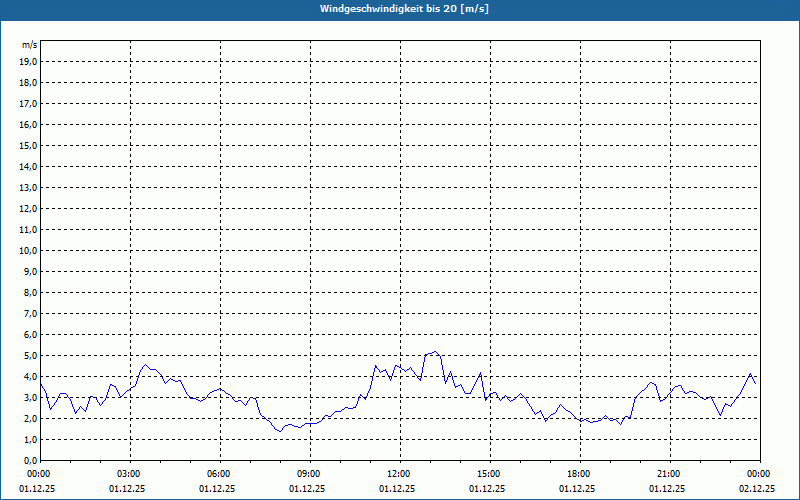Pick the '01.12.25' date under 09:00

click(307, 489)
